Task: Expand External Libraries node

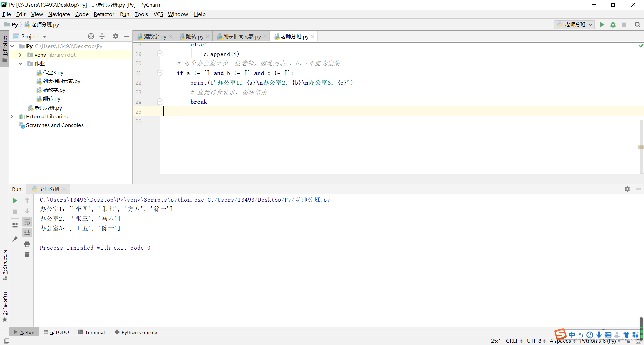Action: click(x=12, y=116)
